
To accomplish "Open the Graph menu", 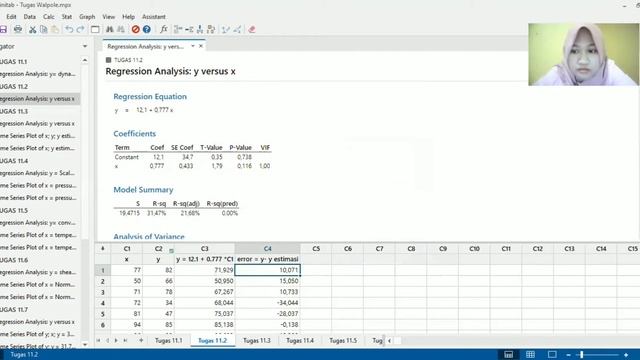I will coord(87,17).
